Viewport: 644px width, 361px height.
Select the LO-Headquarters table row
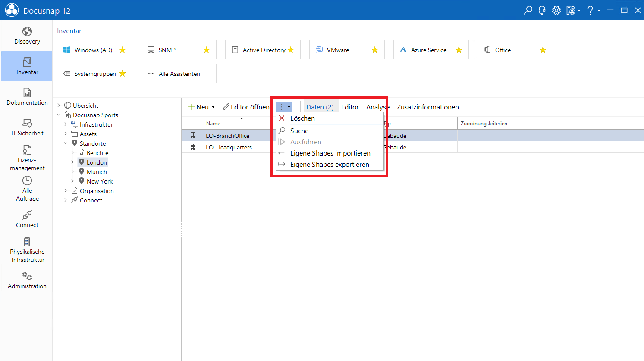413,147
